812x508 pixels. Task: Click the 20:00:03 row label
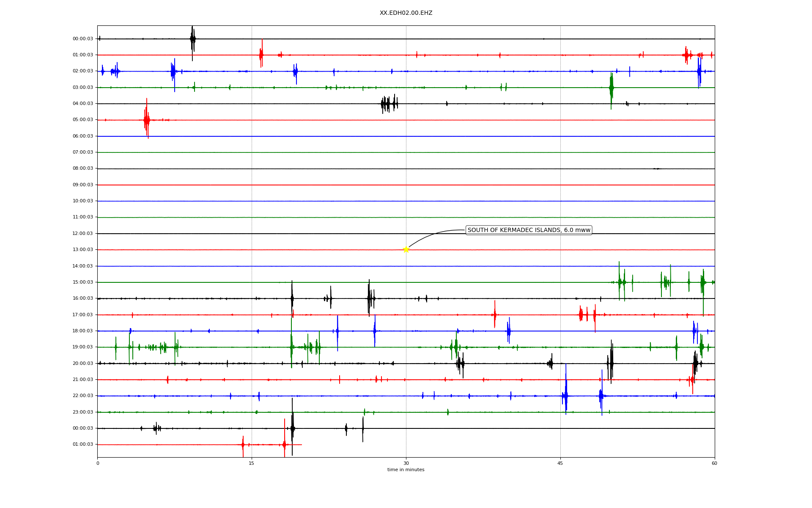(83, 364)
